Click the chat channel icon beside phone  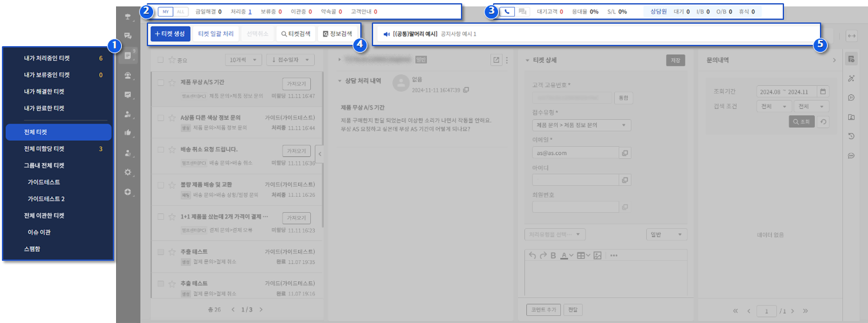[x=522, y=12]
